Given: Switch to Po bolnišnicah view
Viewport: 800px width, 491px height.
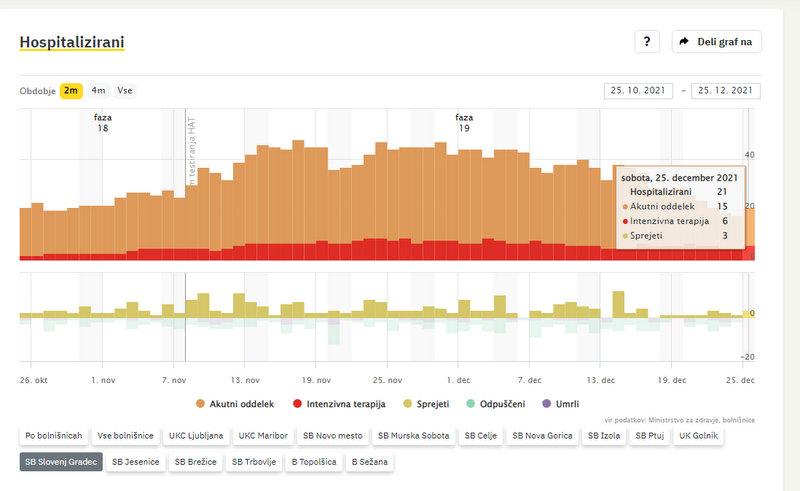Looking at the screenshot, I should [54, 436].
